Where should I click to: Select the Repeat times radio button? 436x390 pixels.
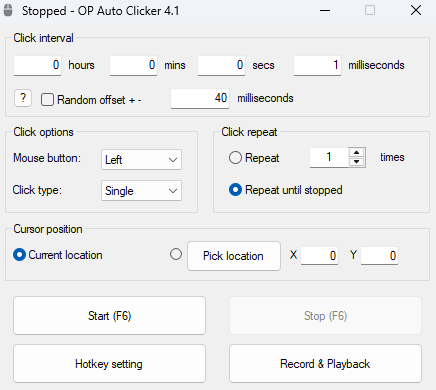click(235, 158)
